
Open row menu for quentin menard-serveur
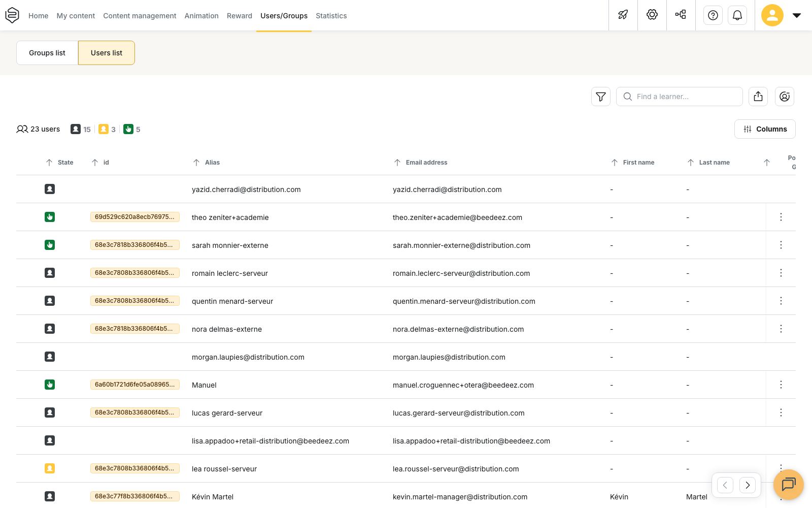pos(781,301)
